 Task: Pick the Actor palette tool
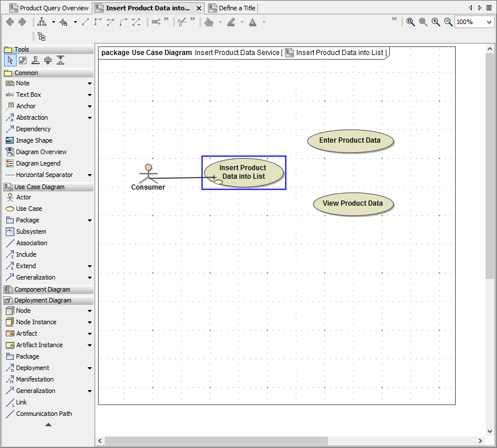[24, 197]
